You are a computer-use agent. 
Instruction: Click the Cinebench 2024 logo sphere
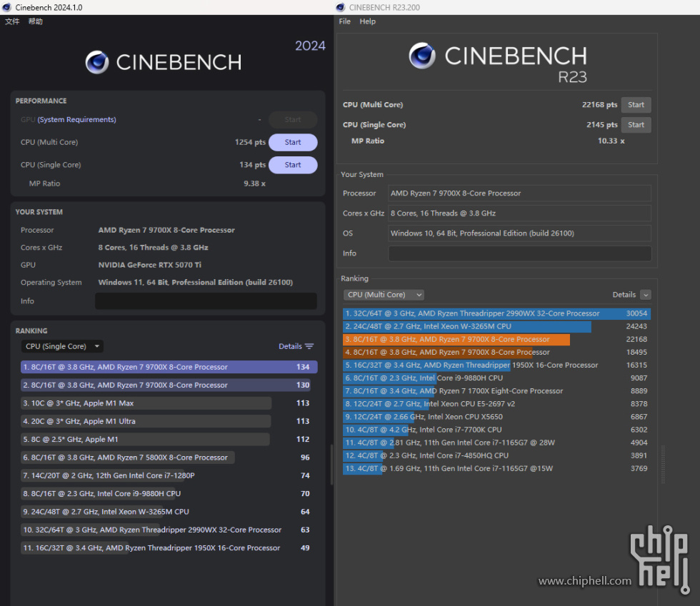[x=97, y=62]
